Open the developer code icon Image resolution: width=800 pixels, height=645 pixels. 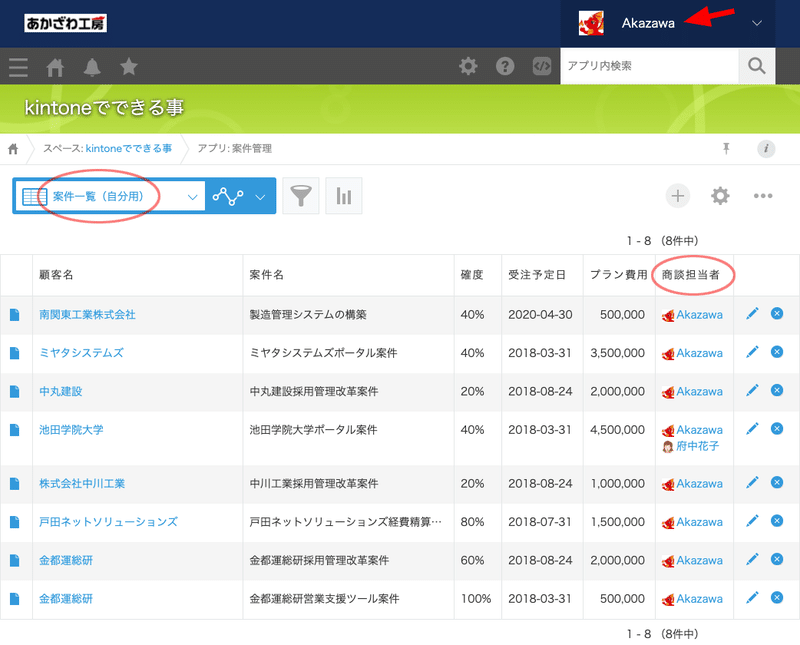(542, 66)
